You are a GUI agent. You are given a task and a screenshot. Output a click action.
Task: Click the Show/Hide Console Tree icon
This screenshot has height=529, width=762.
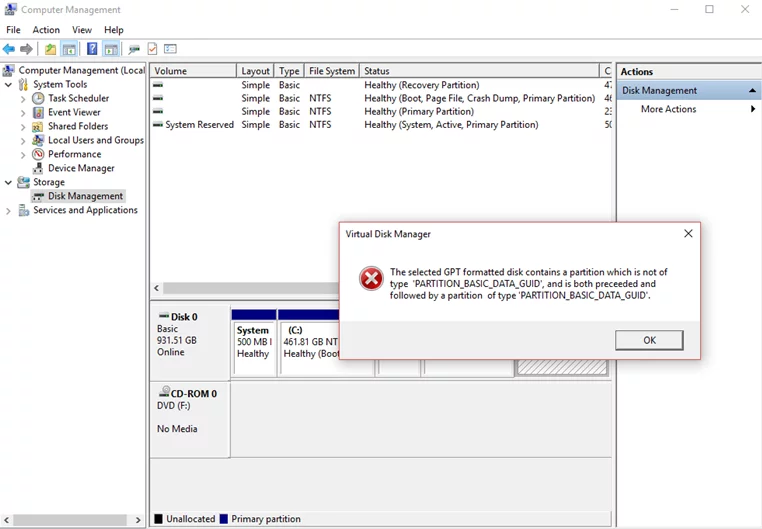(x=69, y=49)
